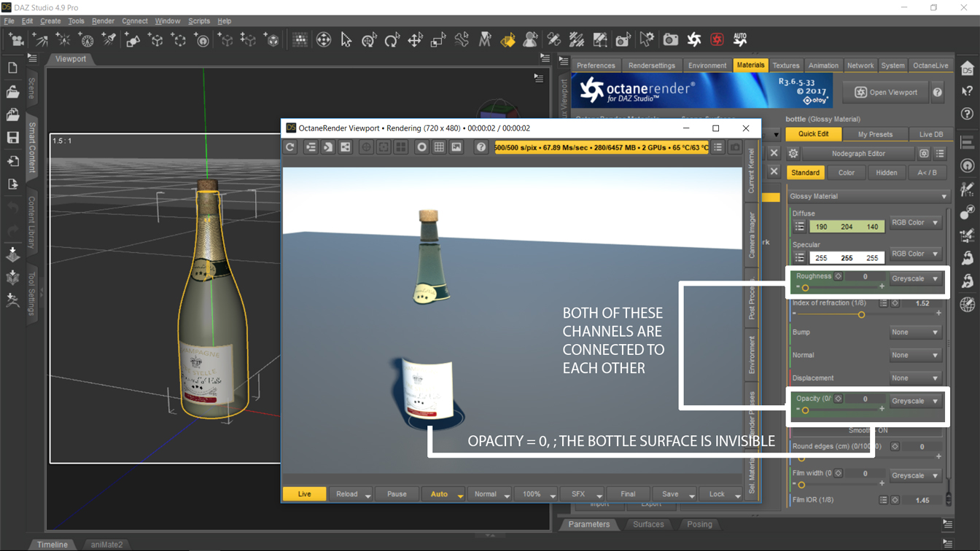
Task: Activate the Translate move tool
Action: coord(416,39)
